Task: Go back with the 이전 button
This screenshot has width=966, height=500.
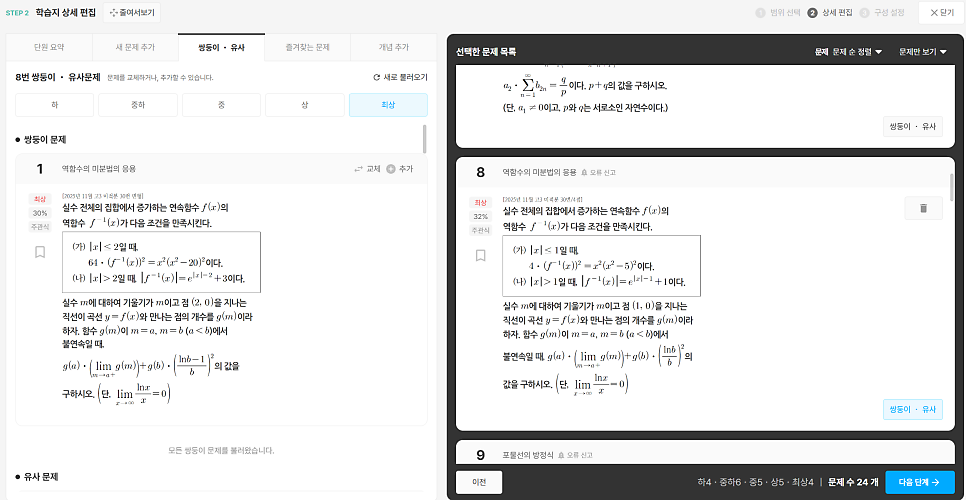Action: coord(479,482)
